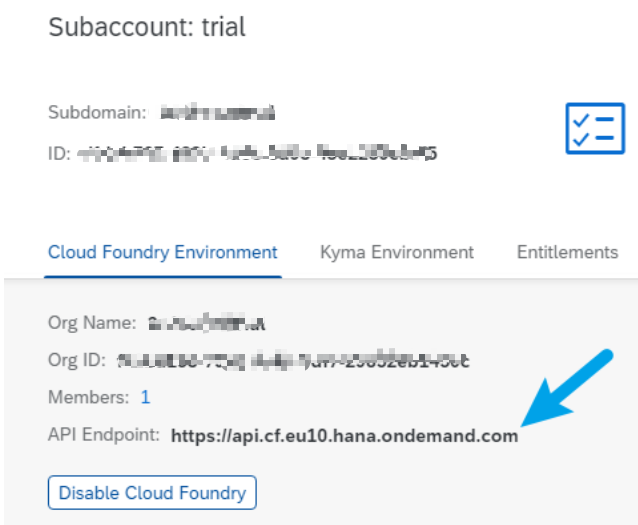Screen dimensions: 638x525
Task: Select the blurred subaccount ID value
Action: 257,153
